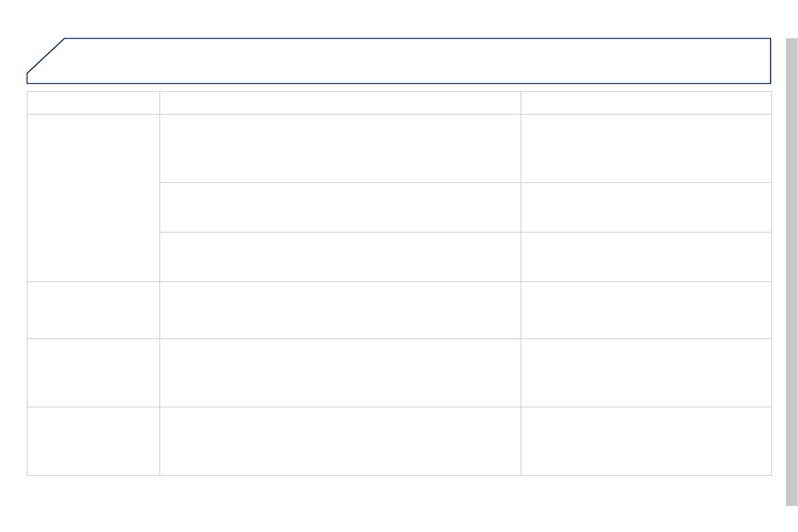Select first column cell in second-to-last row

tap(93, 373)
